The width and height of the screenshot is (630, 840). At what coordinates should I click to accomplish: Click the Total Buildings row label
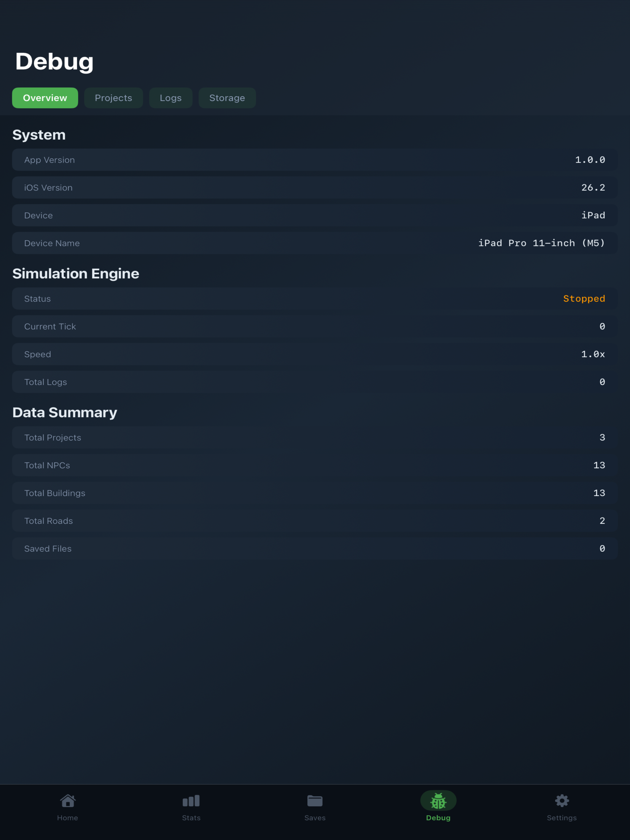click(55, 493)
